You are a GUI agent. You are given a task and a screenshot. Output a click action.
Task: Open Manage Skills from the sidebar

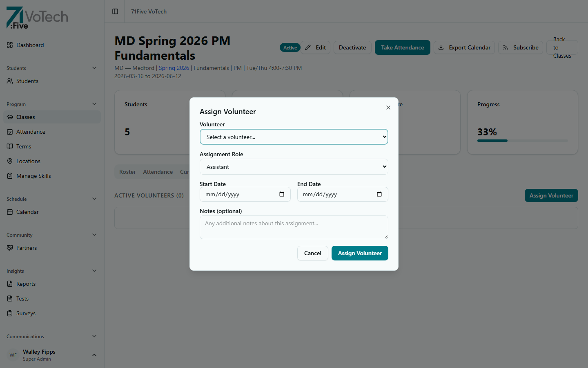tap(10, 176)
